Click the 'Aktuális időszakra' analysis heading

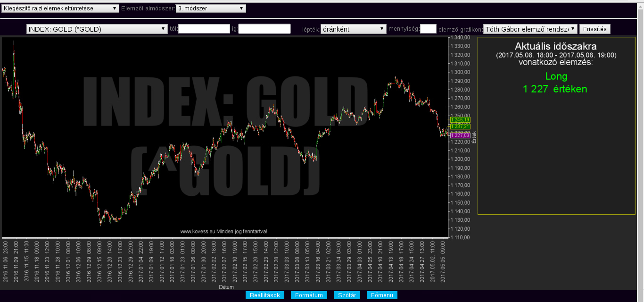click(556, 47)
